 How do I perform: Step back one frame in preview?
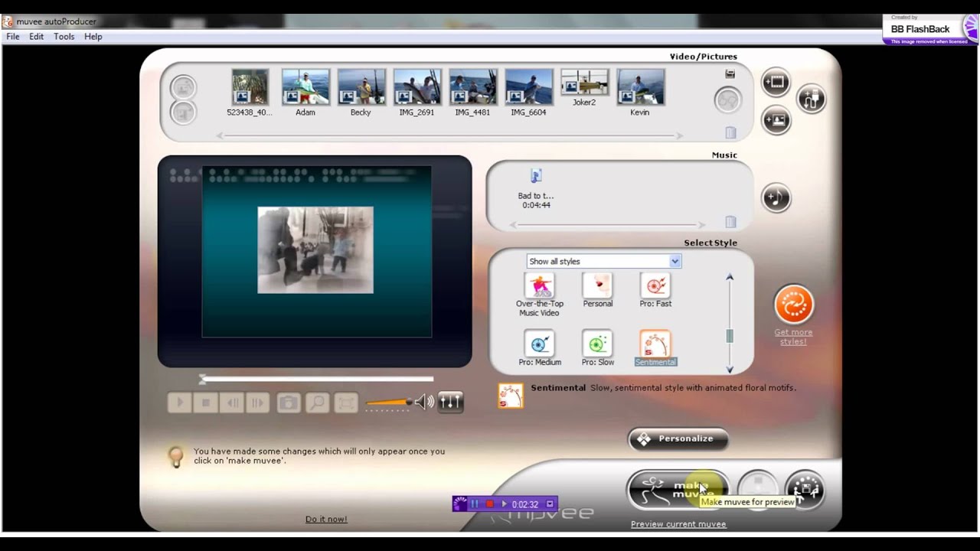point(233,403)
